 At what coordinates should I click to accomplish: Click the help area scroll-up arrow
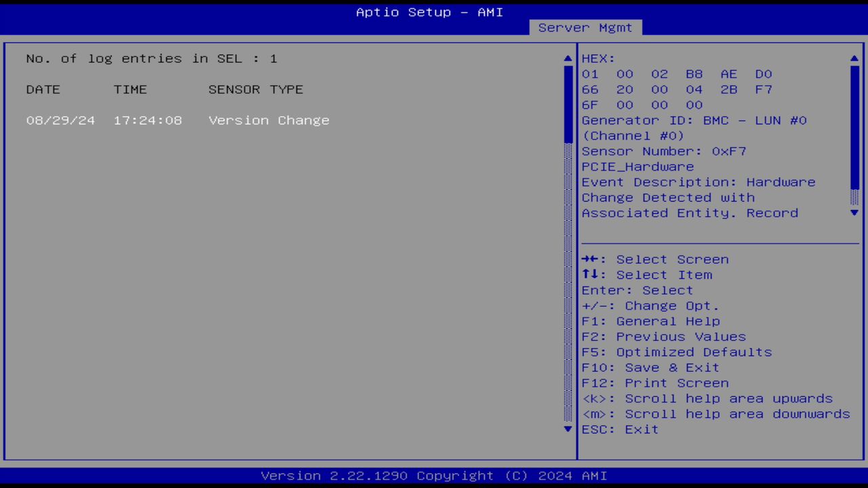point(854,58)
